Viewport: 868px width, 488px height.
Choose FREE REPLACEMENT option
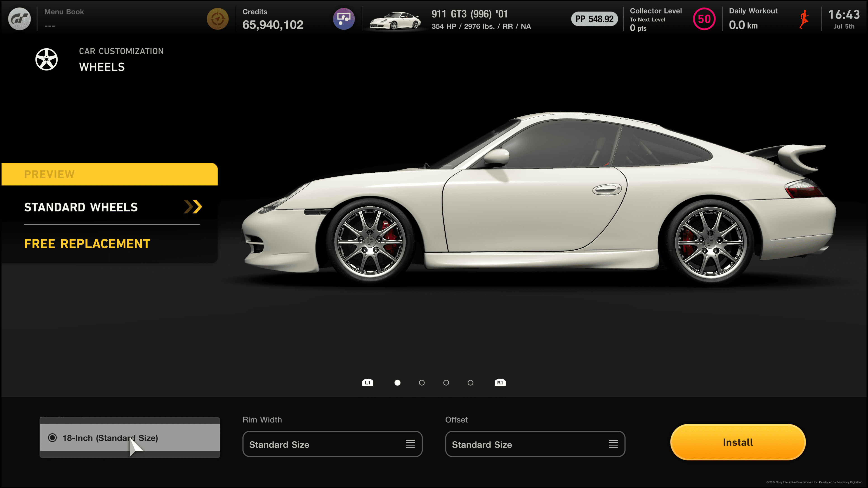pos(87,244)
